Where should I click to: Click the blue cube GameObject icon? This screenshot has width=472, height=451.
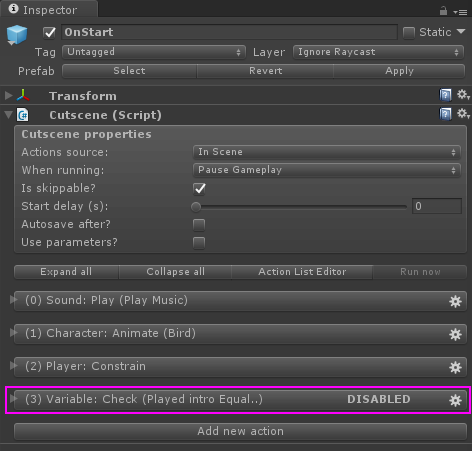(x=17, y=35)
